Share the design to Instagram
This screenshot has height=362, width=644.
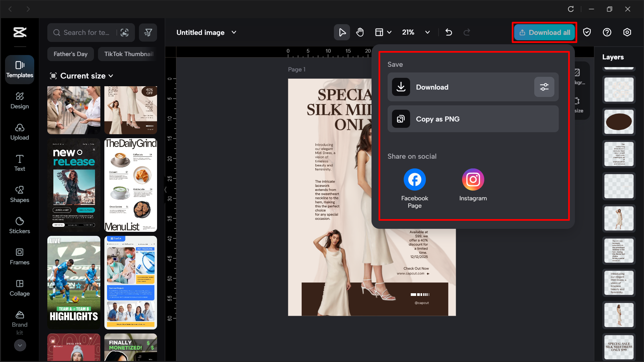473,179
